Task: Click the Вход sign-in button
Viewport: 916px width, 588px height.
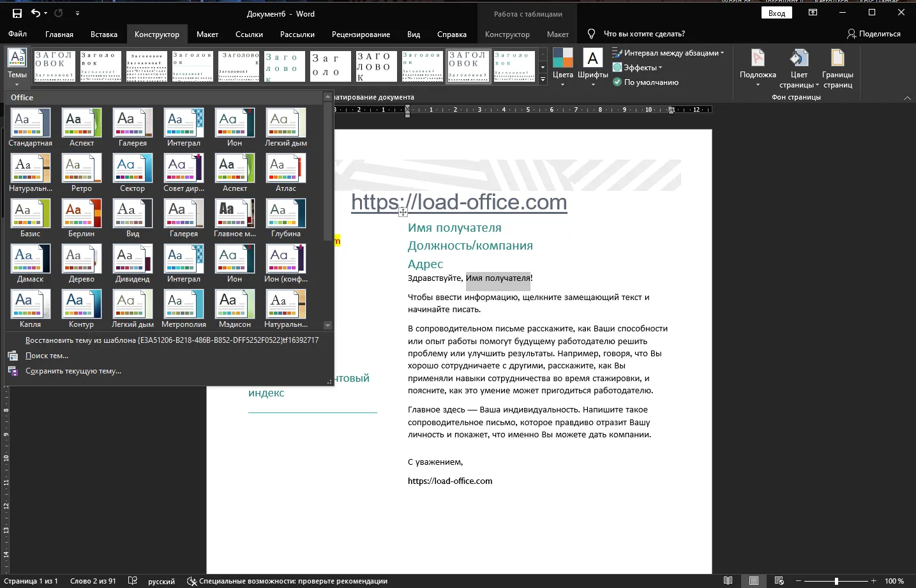Action: 777,13
